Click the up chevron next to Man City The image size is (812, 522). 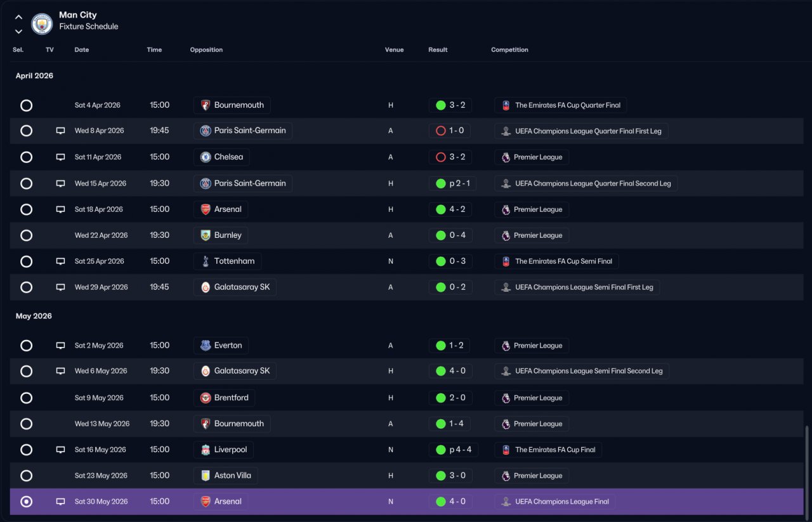(x=18, y=17)
